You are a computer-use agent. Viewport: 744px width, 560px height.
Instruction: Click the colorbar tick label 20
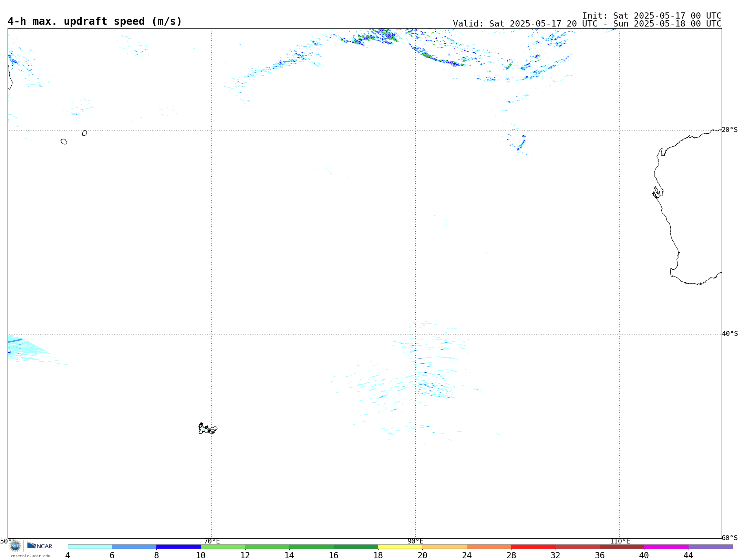click(423, 556)
